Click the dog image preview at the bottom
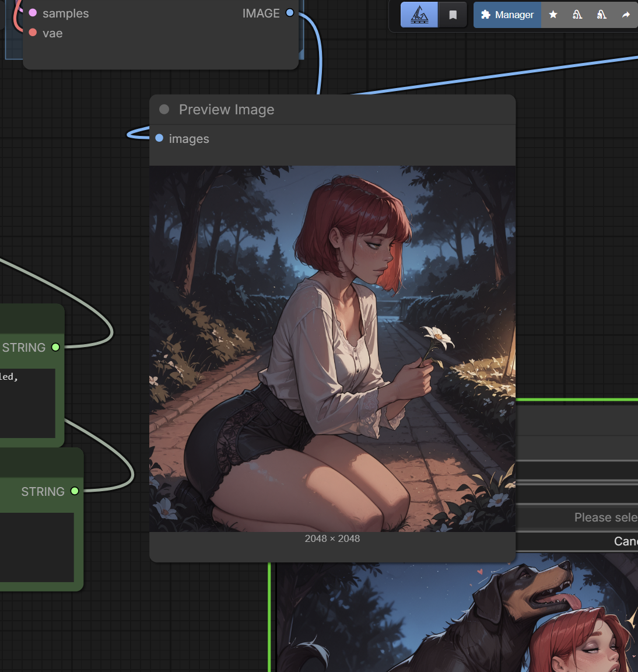Viewport: 638px width, 672px height. (x=457, y=617)
